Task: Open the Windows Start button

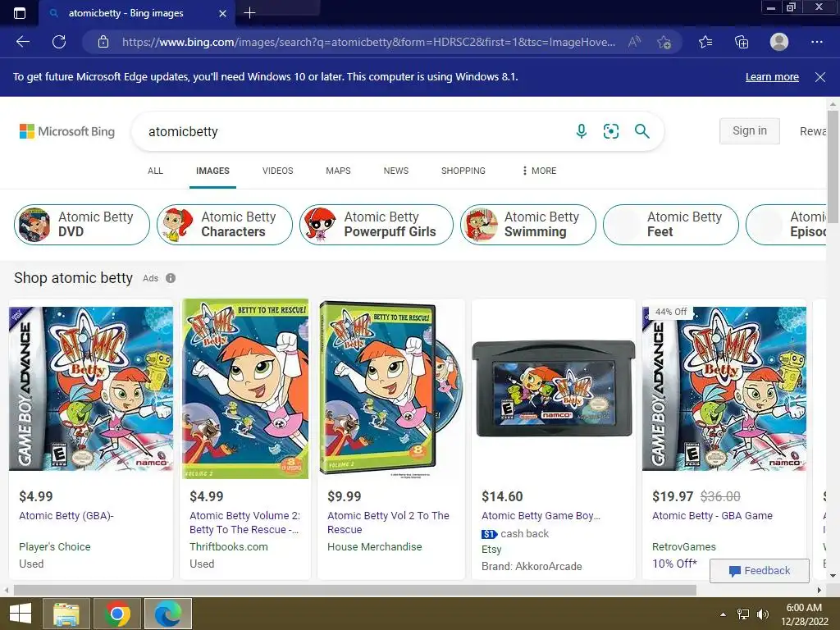Action: click(21, 614)
